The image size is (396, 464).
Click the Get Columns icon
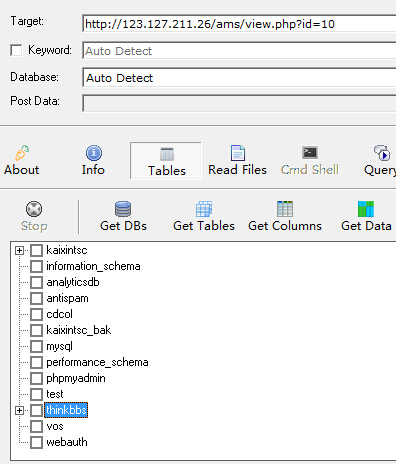tap(285, 209)
